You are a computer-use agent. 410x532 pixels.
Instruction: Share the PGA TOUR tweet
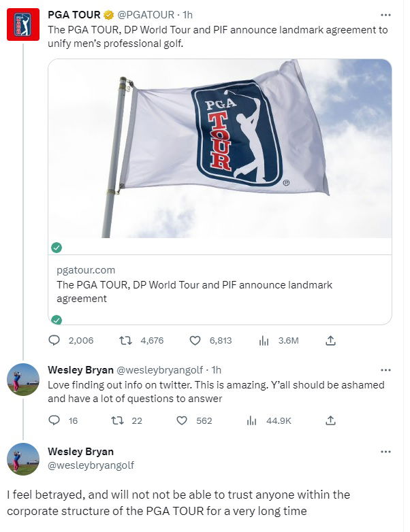[330, 340]
